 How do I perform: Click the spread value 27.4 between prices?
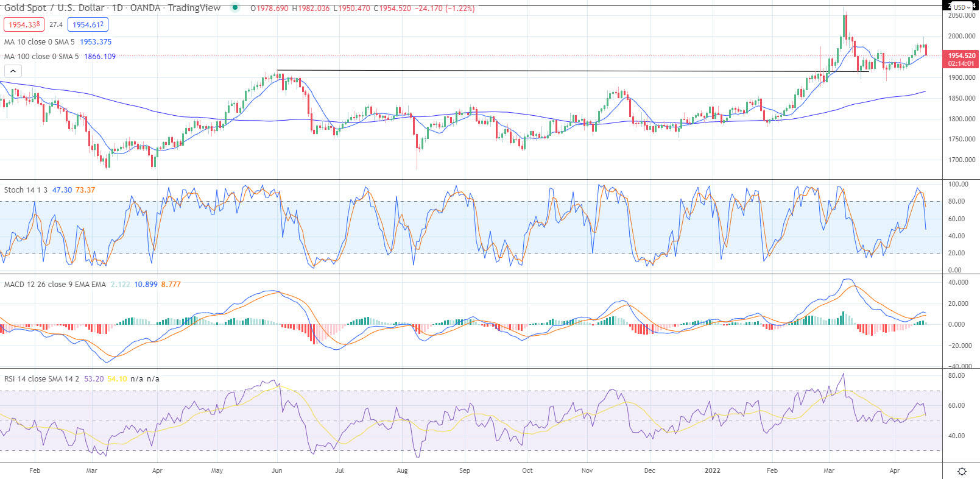click(x=56, y=25)
